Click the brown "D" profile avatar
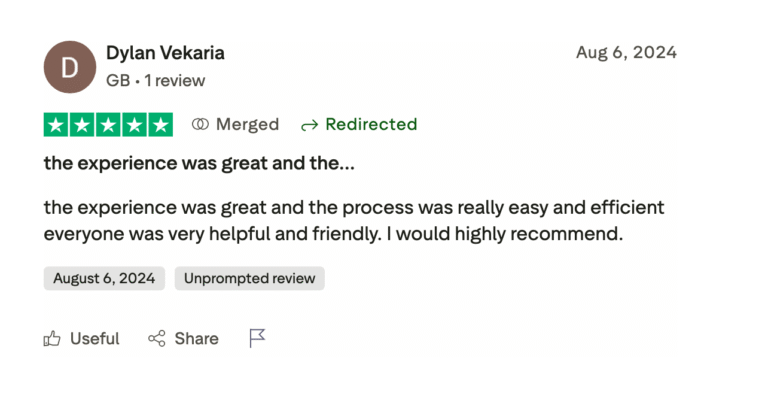Screen dimensions: 768x400 pos(69,67)
